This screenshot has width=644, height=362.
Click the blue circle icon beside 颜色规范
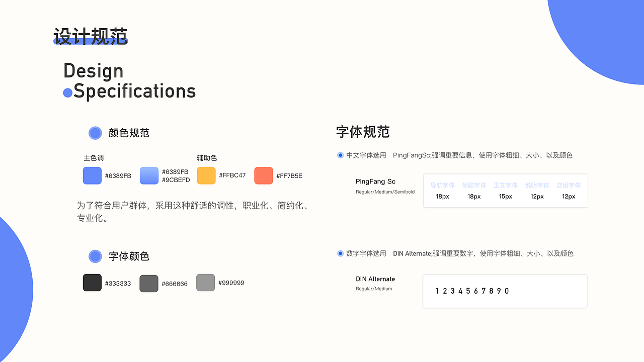95,133
